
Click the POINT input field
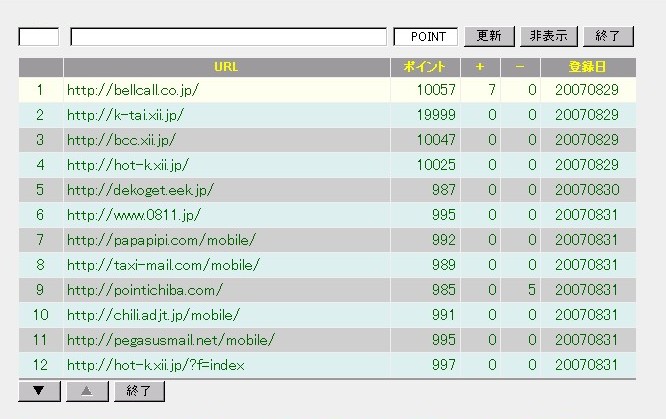click(426, 37)
